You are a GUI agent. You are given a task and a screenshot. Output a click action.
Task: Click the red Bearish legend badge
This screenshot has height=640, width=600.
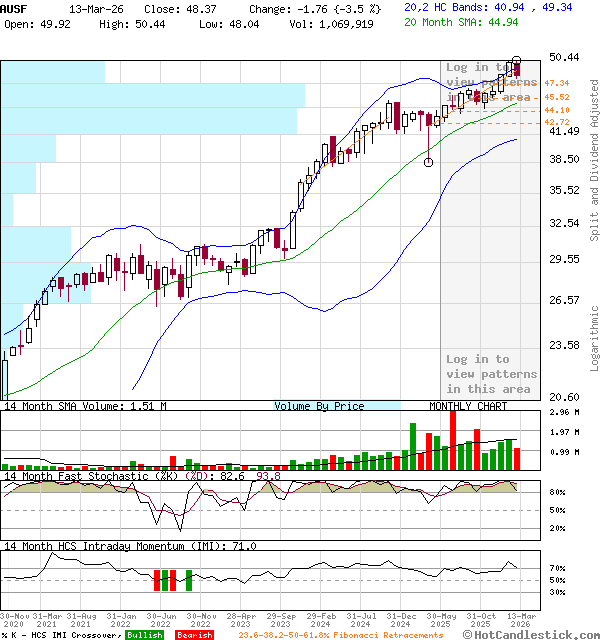[x=193, y=635]
